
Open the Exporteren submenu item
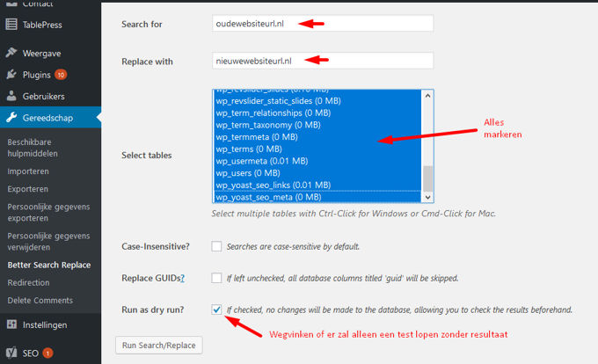click(28, 189)
